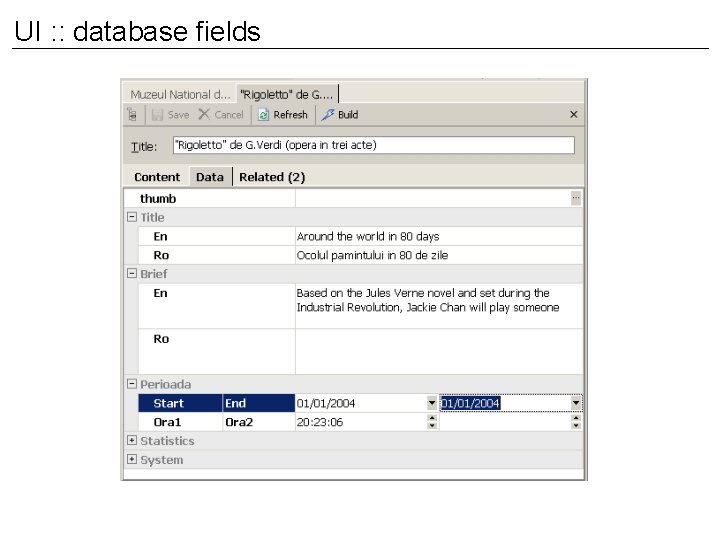Collapse the Perioada group
This screenshot has height=540, width=720.
pos(132,384)
